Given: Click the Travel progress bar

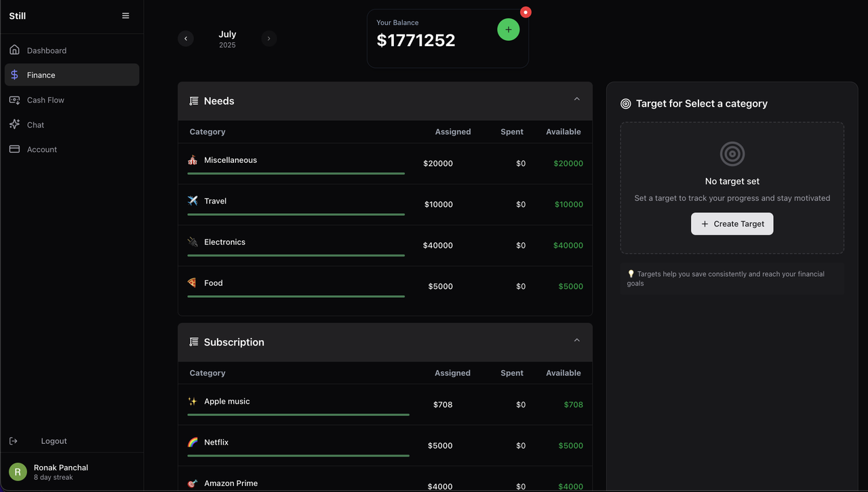Looking at the screenshot, I should [296, 214].
